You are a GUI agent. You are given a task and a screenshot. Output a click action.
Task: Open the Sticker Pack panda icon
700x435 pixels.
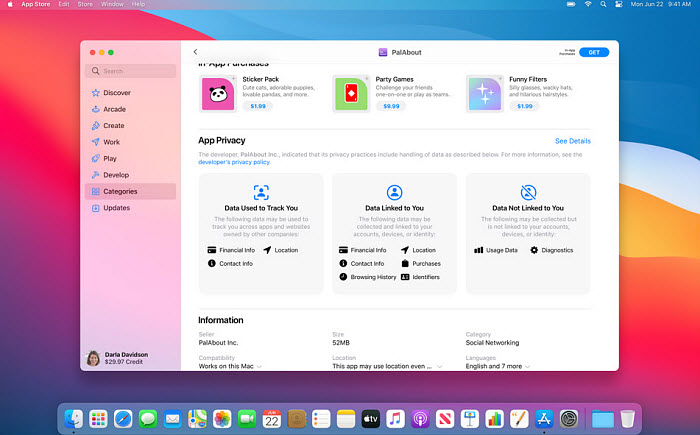click(x=218, y=94)
